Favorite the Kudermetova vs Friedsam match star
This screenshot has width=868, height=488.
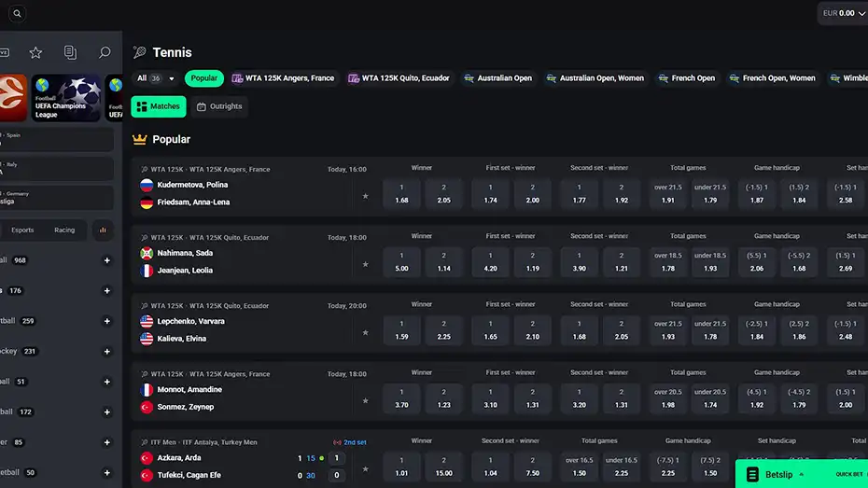[365, 196]
